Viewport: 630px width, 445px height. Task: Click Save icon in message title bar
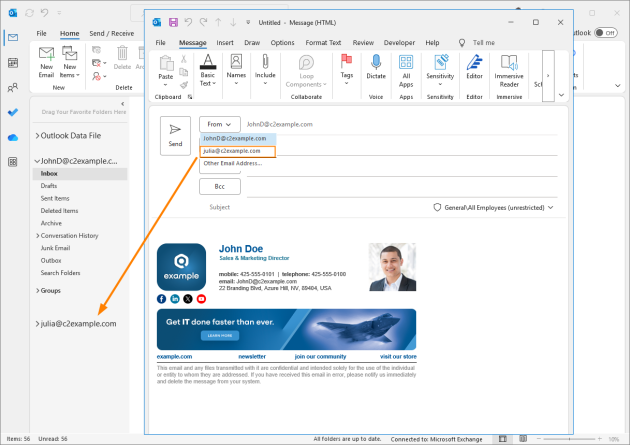(173, 22)
